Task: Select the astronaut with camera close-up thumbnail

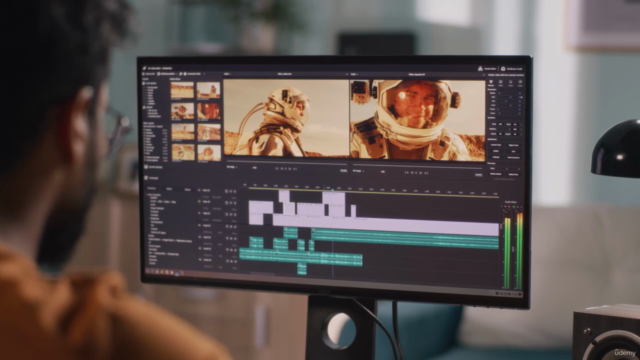Action: pyautogui.click(x=182, y=111)
